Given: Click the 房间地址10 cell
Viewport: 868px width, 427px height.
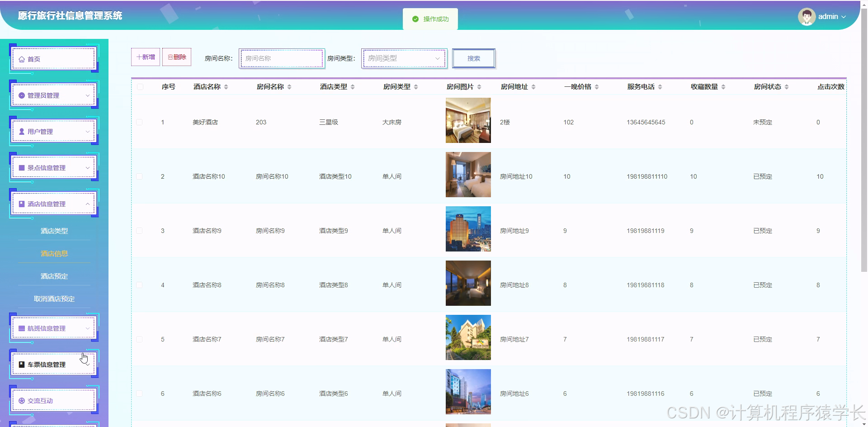Looking at the screenshot, I should click(516, 176).
